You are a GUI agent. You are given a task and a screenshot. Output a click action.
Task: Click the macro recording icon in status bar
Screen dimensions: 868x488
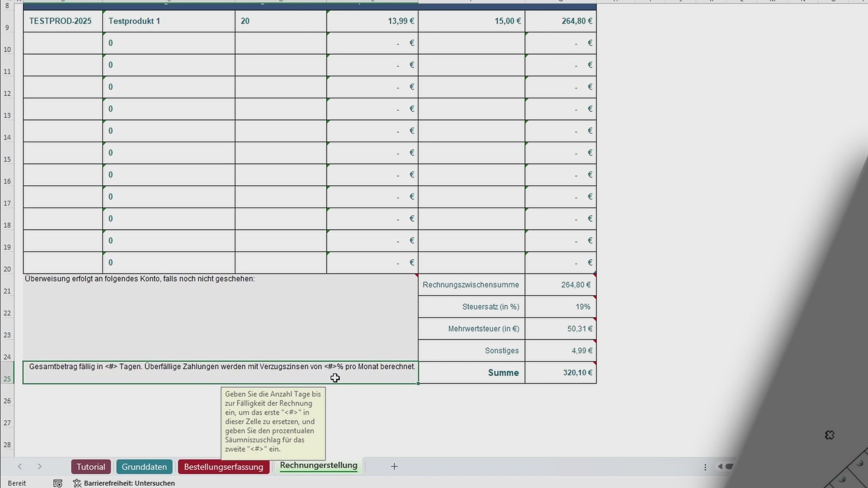coord(58,483)
